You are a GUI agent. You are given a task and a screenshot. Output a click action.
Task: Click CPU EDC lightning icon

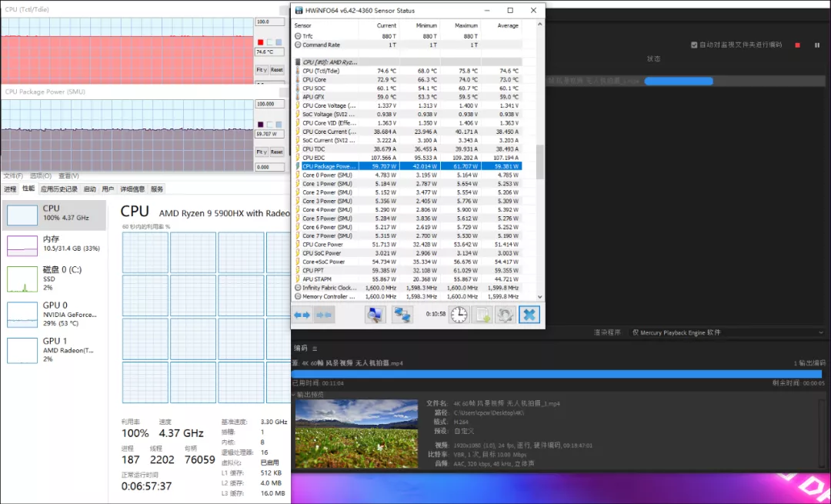tap(298, 158)
